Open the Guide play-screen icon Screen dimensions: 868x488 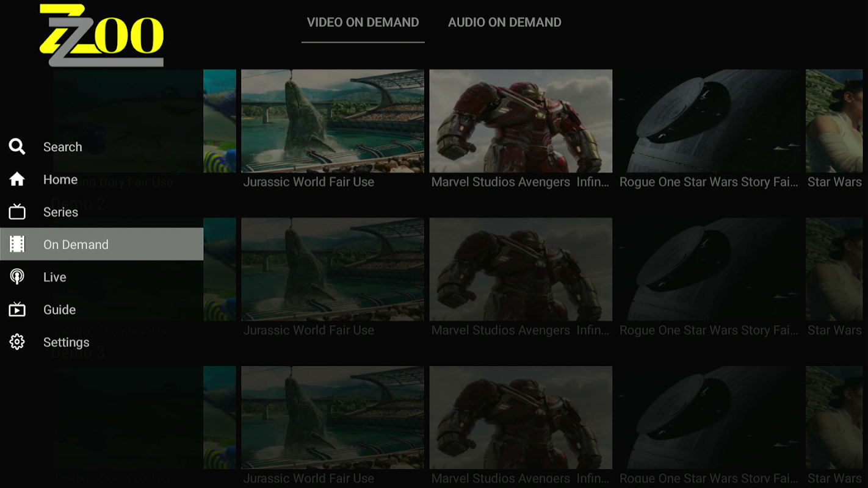click(17, 309)
